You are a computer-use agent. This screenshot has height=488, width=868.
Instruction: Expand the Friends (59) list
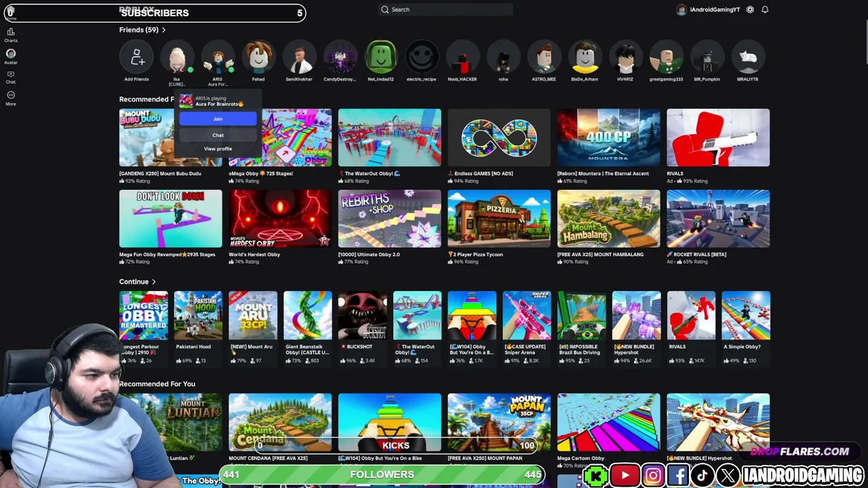click(142, 30)
